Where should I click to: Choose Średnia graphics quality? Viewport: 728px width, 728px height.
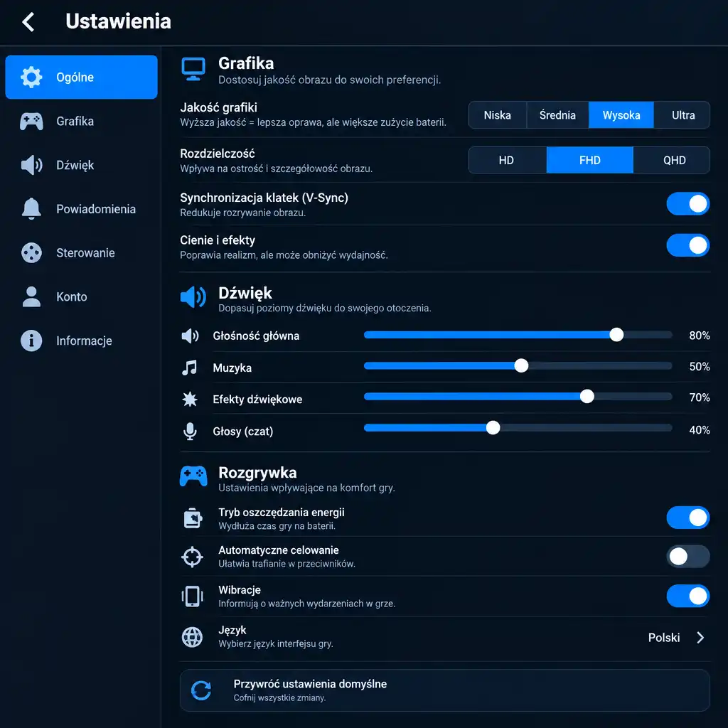tap(557, 114)
